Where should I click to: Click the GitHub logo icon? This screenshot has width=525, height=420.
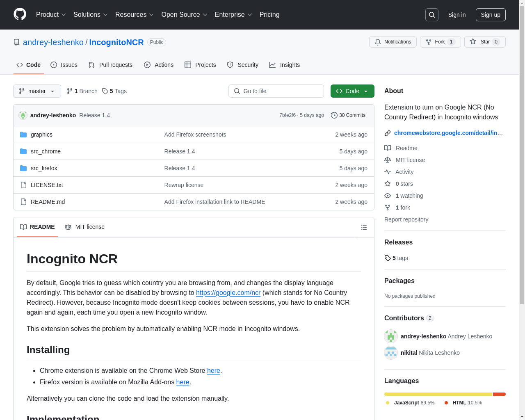pos(20,14)
